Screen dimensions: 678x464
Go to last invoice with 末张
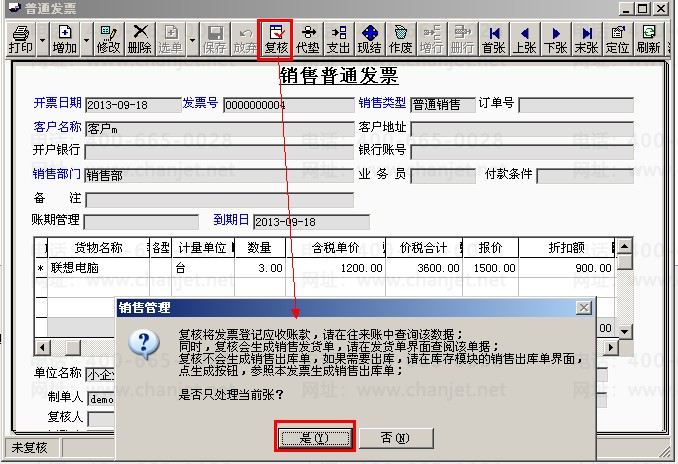click(587, 39)
